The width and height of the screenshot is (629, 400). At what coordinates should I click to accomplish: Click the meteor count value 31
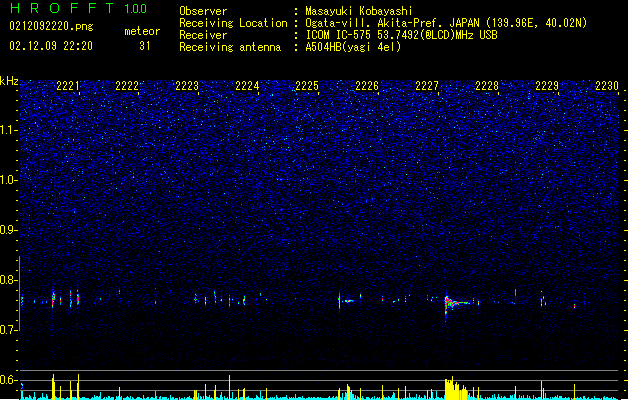pyautogui.click(x=145, y=46)
